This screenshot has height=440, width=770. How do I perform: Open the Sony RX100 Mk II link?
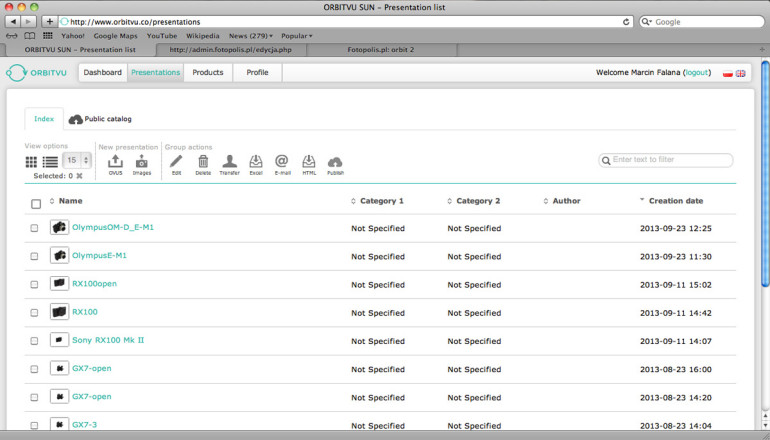108,340
